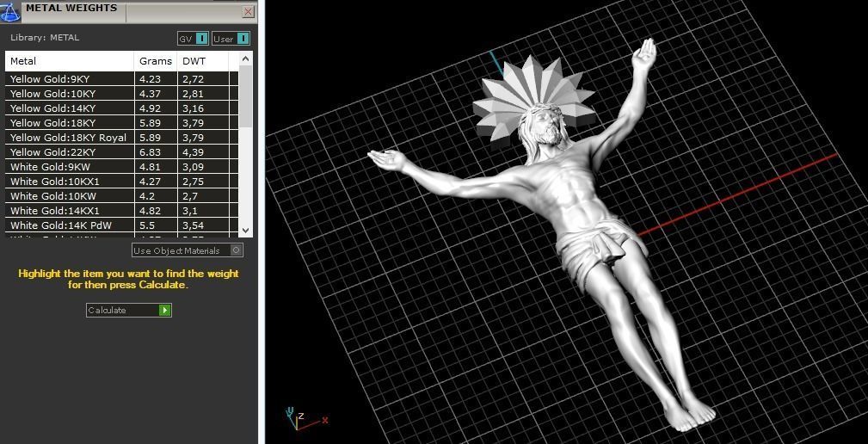This screenshot has height=444, width=868.
Task: Click the 4.92 grams value
Action: pyautogui.click(x=150, y=108)
